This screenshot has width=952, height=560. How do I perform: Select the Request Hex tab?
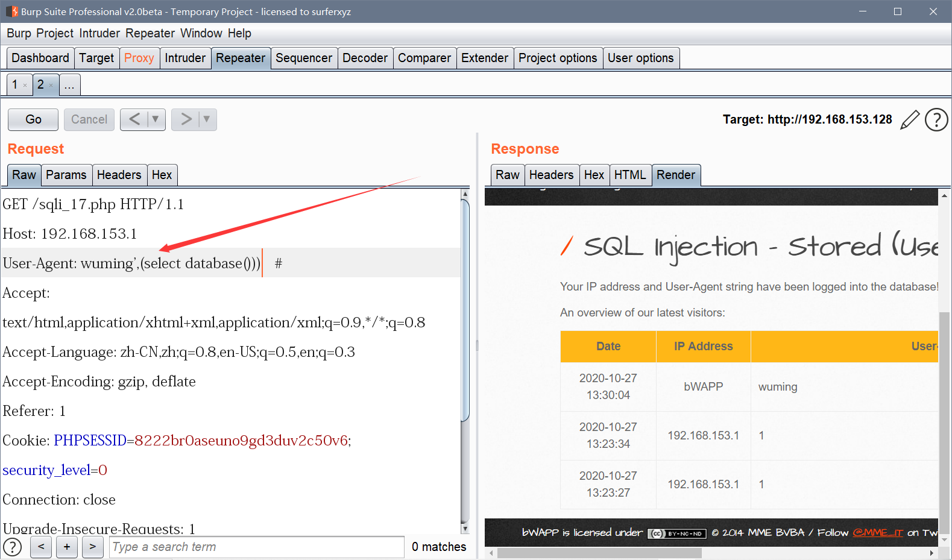pos(162,175)
